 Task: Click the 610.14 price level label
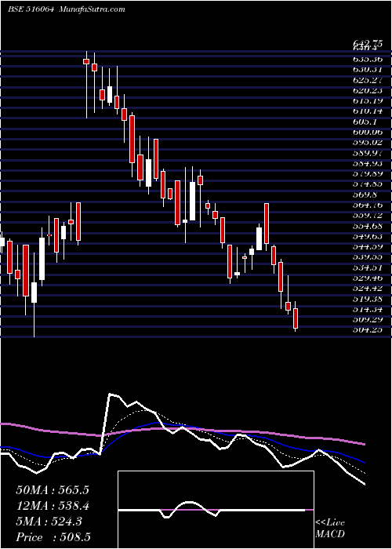[368, 111]
